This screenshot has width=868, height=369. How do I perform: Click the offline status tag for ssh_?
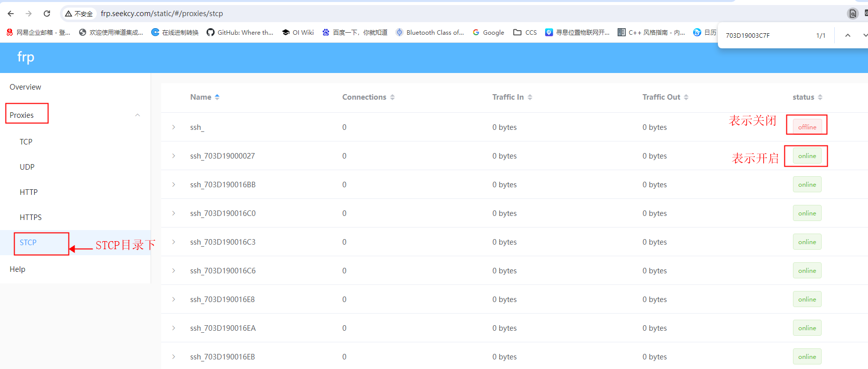tap(807, 127)
